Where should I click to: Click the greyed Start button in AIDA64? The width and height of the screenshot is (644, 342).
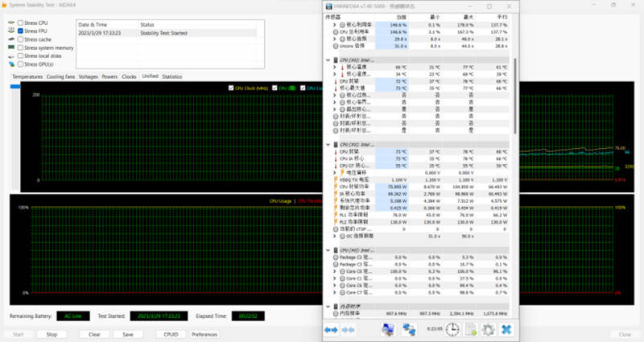point(19,335)
